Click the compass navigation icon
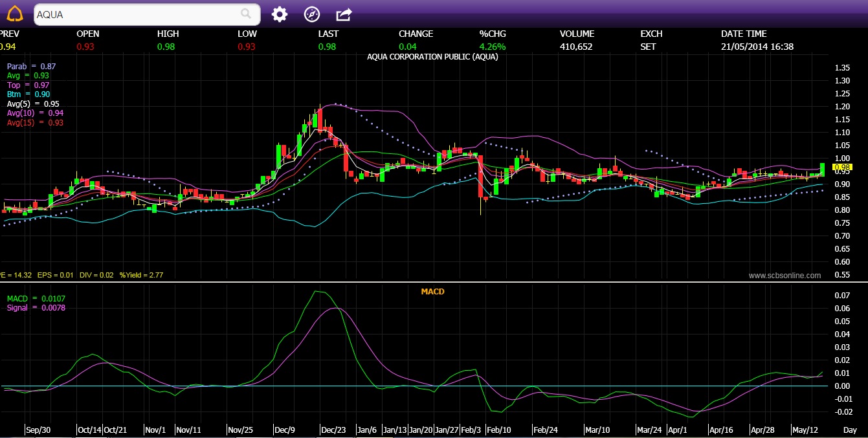This screenshot has width=868, height=438. point(312,14)
